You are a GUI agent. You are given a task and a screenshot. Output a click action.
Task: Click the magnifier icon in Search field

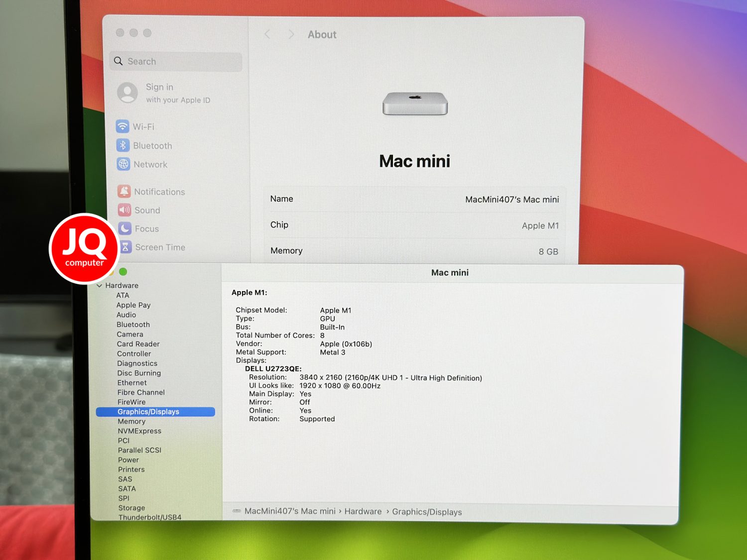point(118,61)
